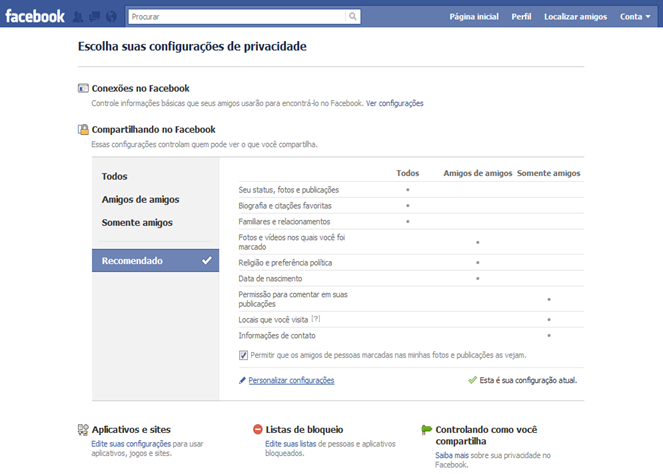Click the pencil icon beside Personalizar configurações

242,381
